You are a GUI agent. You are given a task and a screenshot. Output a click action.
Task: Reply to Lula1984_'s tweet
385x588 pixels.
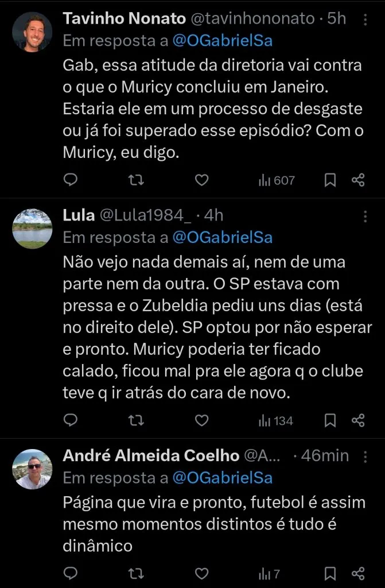[x=70, y=420]
